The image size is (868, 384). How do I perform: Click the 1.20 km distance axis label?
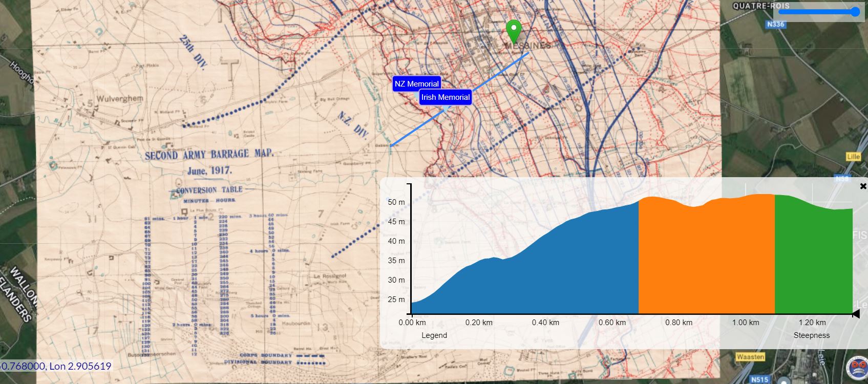(x=812, y=323)
